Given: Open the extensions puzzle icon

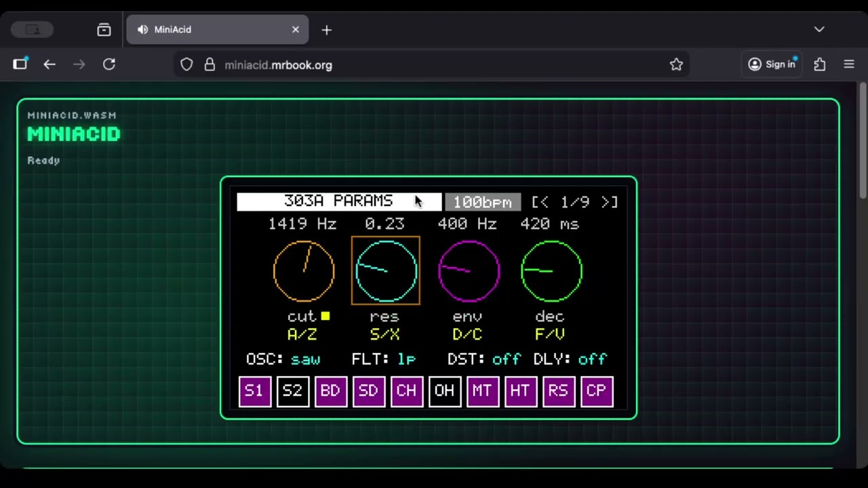Looking at the screenshot, I should (x=820, y=64).
